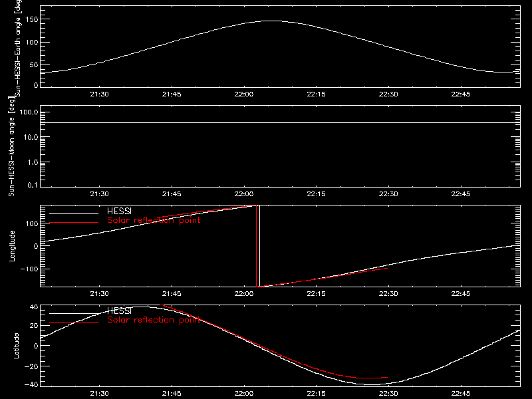Click 21:45 time label below Longitude plot
Viewport: 532px width, 399px height.
point(172,293)
